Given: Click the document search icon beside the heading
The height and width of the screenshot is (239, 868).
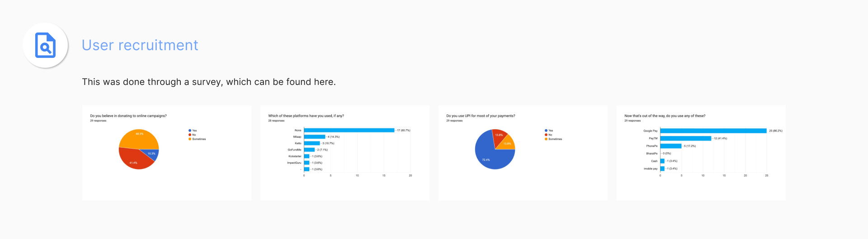Looking at the screenshot, I should (45, 45).
